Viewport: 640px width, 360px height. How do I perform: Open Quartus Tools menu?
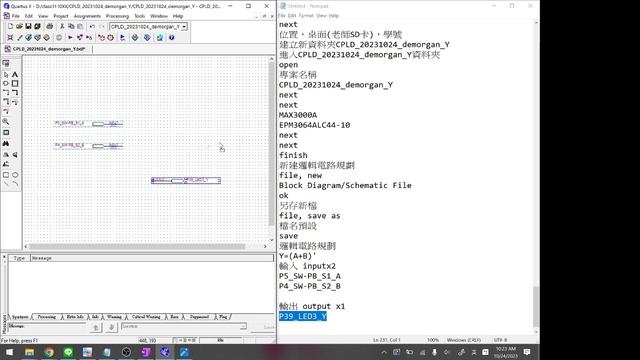[140, 16]
